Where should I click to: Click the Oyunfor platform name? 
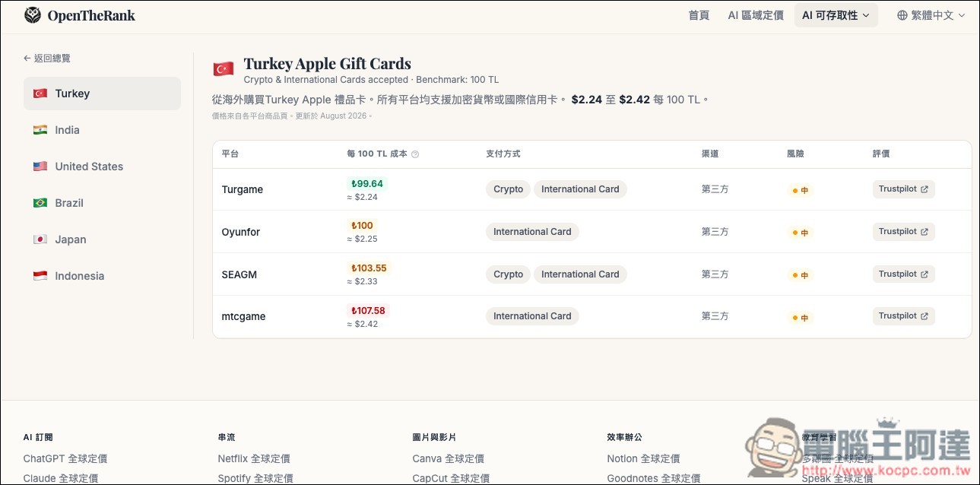[241, 232]
